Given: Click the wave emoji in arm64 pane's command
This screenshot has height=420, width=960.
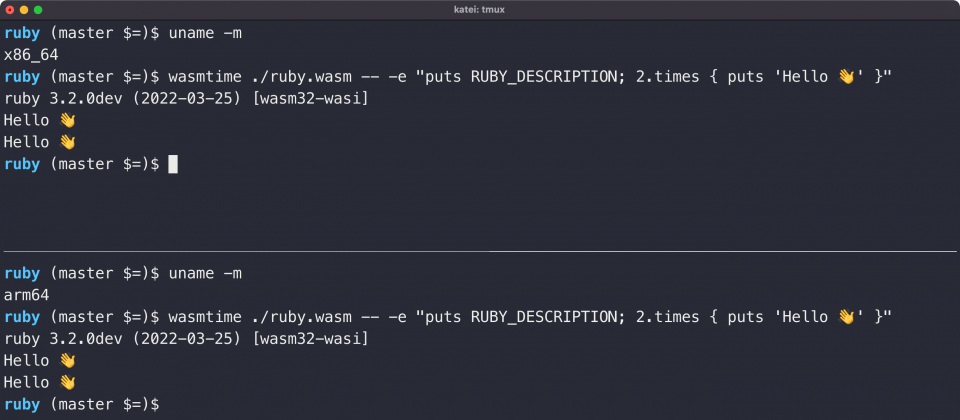Looking at the screenshot, I should (x=846, y=317).
